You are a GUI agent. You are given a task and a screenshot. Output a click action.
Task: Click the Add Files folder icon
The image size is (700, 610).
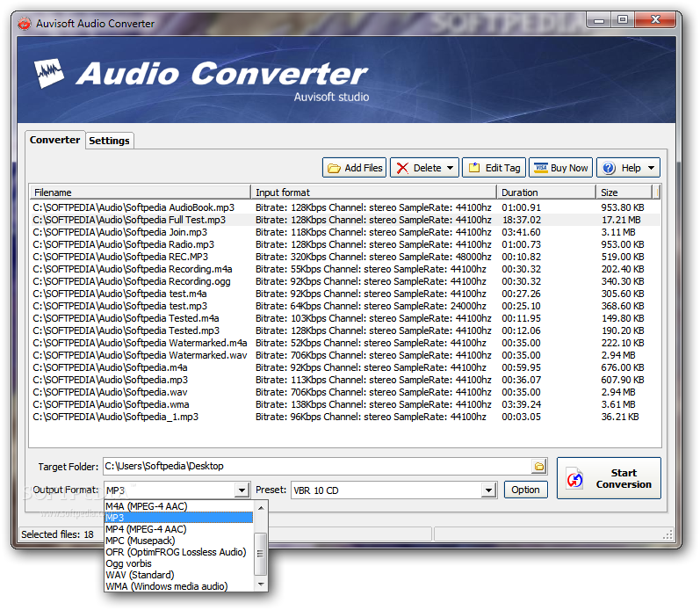coord(334,168)
